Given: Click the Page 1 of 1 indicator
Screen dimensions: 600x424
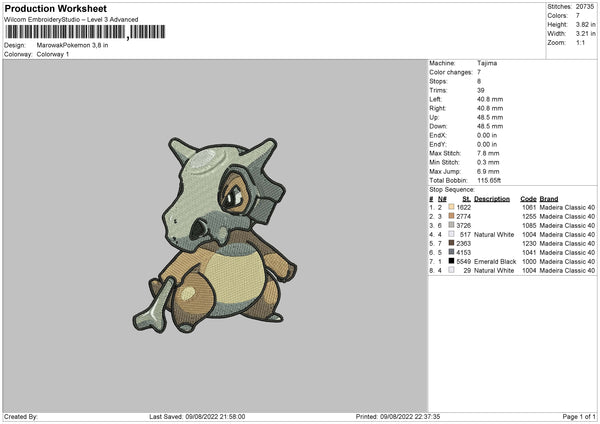Looking at the screenshot, I should (579, 417).
